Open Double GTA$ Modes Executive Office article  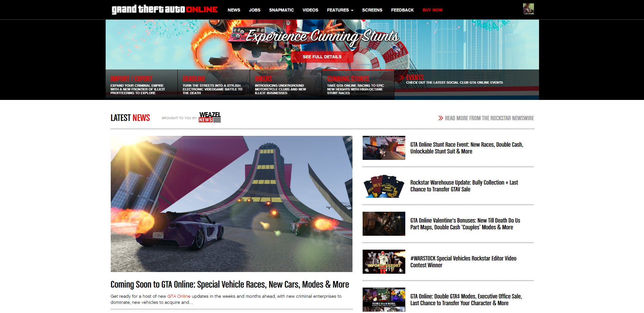coord(466,300)
